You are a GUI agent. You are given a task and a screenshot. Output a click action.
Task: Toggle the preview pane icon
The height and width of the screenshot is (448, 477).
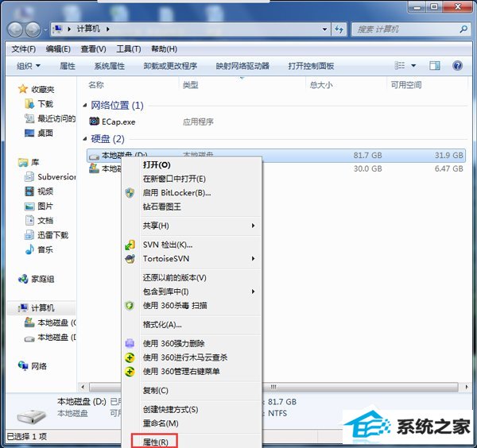click(x=434, y=66)
